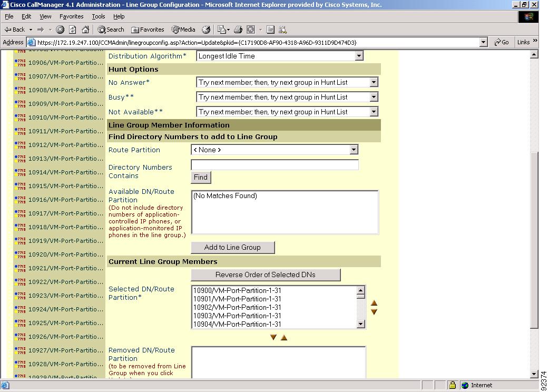Click the Forward arrow toolbar button
Screen dimensions: 549x392
(x=40, y=30)
